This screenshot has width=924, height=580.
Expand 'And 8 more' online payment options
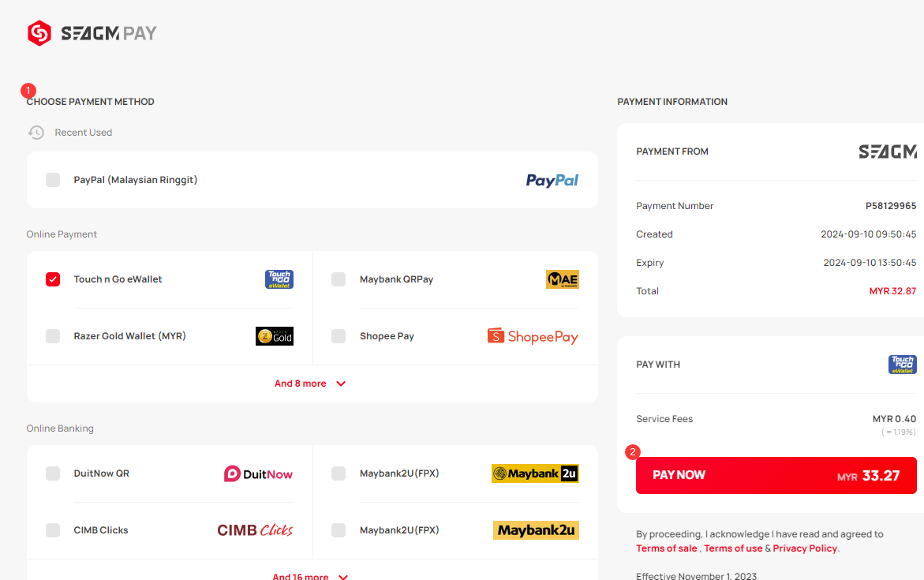point(311,384)
